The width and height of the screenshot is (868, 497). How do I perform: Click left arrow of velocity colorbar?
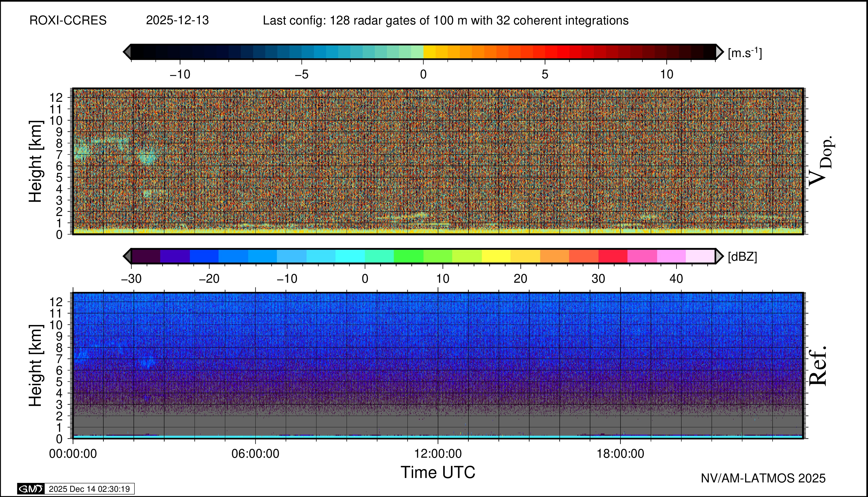click(127, 52)
